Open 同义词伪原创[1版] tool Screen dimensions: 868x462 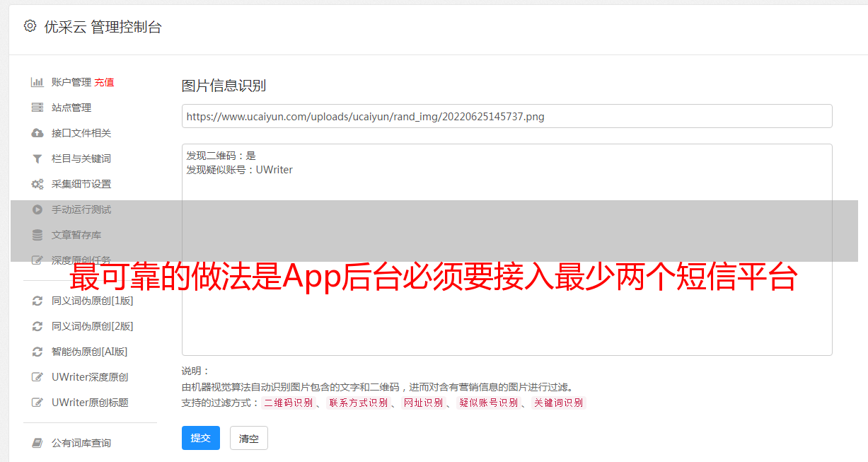93,301
